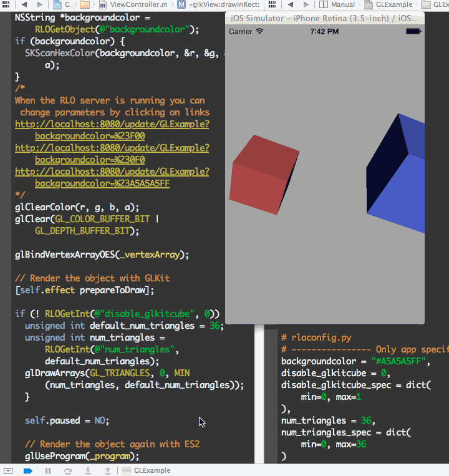Hide the debug area with the disclosure button

click(x=8, y=471)
